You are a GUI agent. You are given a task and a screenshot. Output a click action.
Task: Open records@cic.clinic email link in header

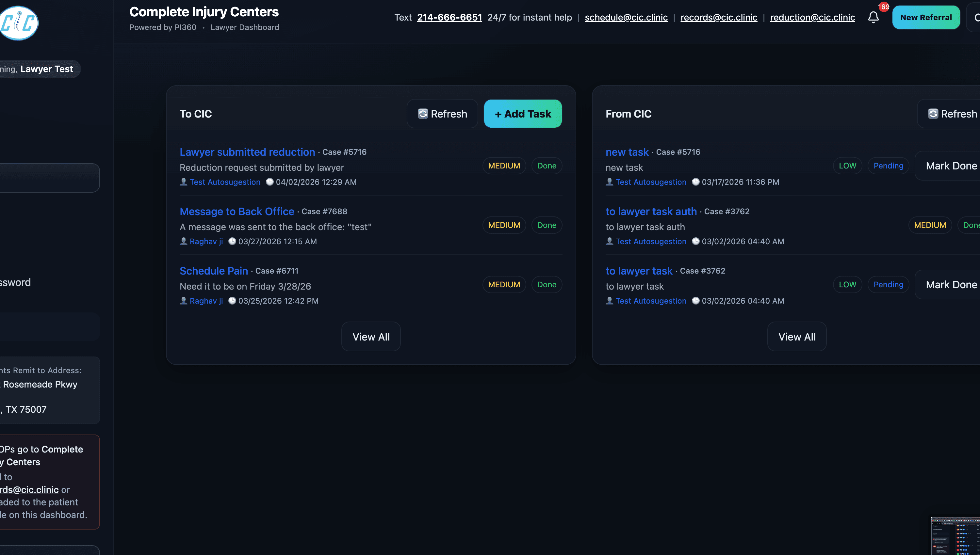[x=719, y=17]
